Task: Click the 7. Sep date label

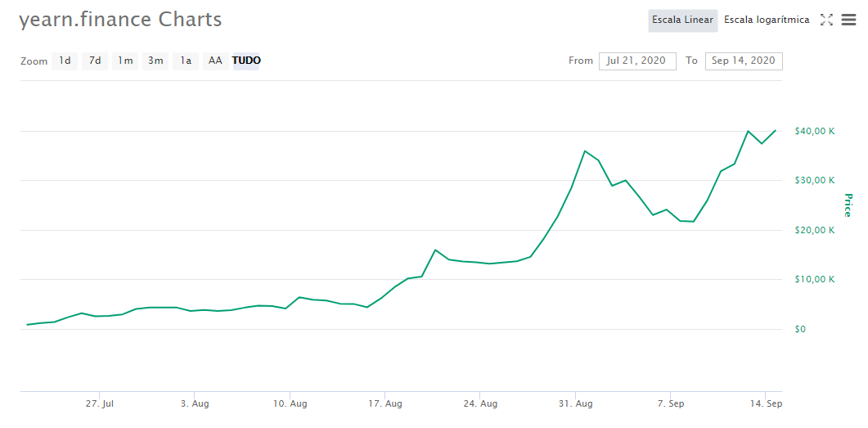Action: (671, 403)
